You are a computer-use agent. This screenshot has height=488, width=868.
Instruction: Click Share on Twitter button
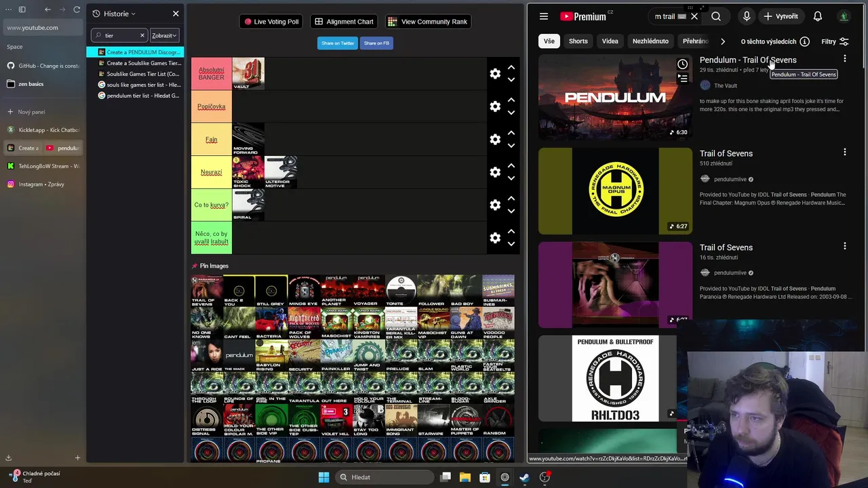[337, 43]
